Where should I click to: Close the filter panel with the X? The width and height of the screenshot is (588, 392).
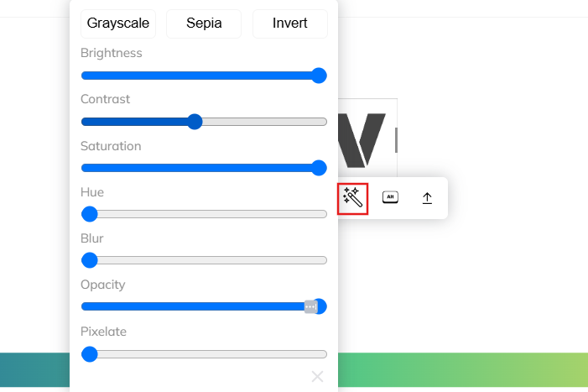[x=317, y=376]
